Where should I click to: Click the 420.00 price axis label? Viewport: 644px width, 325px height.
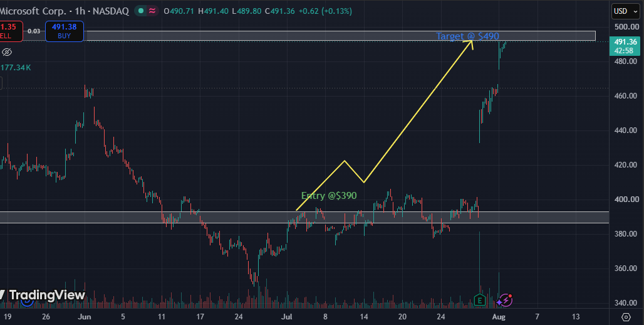[x=625, y=165]
